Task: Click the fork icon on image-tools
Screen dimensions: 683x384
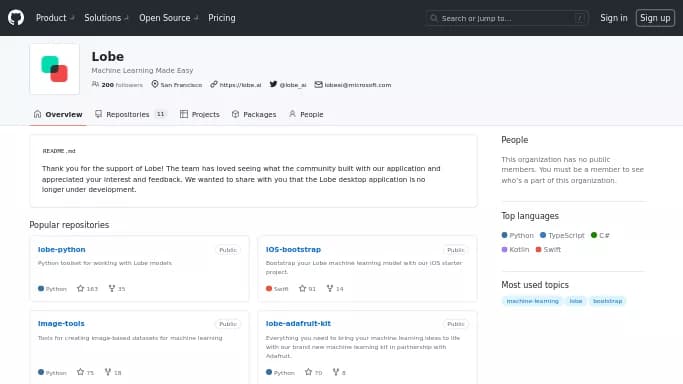Action: [x=108, y=372]
